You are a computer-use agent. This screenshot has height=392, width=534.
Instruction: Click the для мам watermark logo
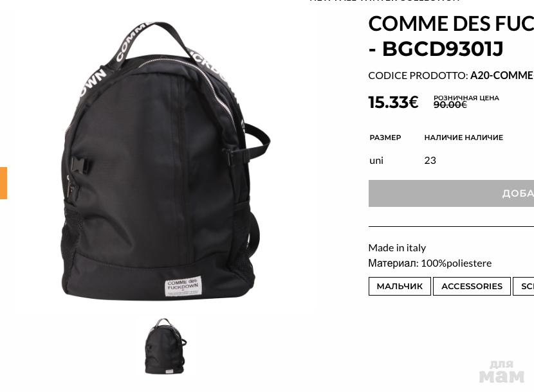(501, 371)
